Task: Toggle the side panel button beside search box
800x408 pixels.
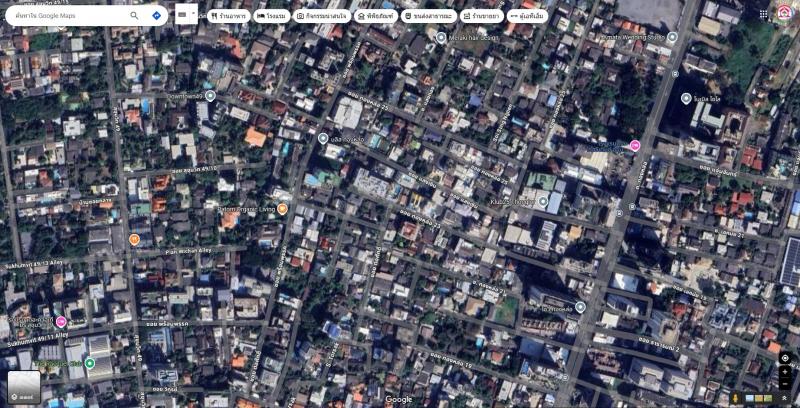Action: (186, 14)
